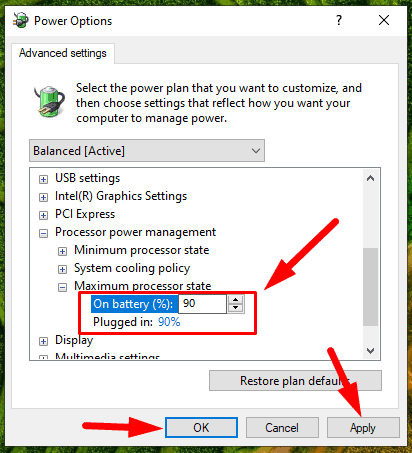Increase On battery value with up spinner

click(236, 299)
